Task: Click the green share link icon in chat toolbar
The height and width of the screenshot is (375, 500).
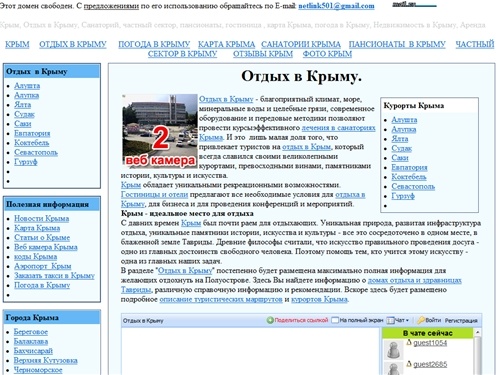Action: pyautogui.click(x=270, y=320)
